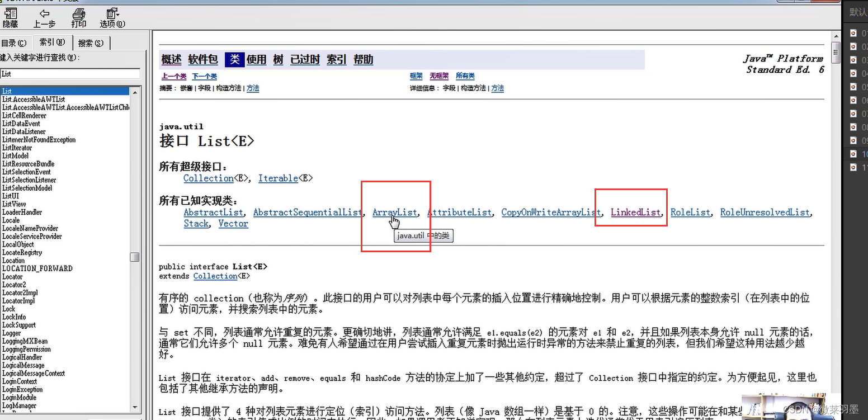Click index list scrollbar up arrow
This screenshot has height=420, width=868.
[x=135, y=92]
